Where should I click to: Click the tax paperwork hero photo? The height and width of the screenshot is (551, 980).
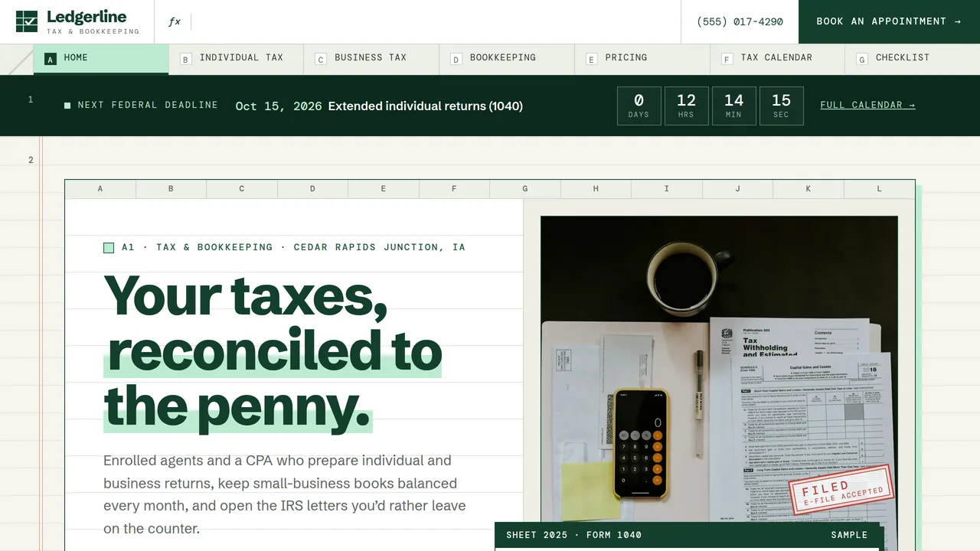tap(719, 369)
